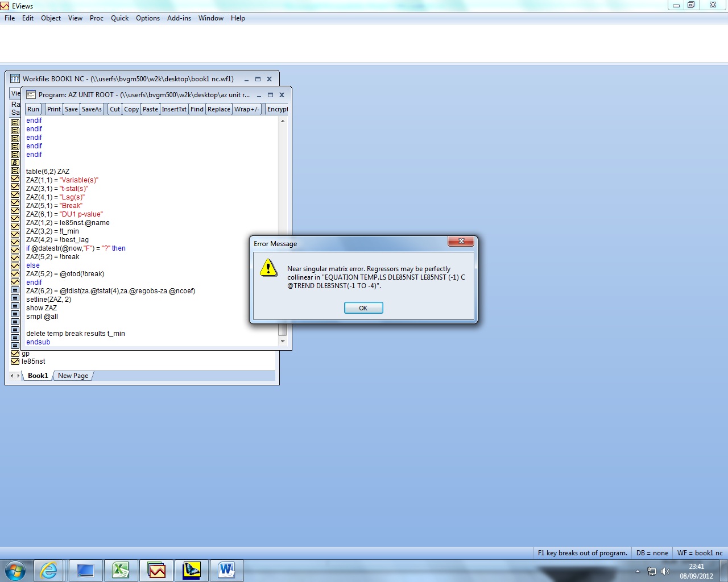Open the Quick menu
Screen dimensions: 728x582
tap(119, 18)
